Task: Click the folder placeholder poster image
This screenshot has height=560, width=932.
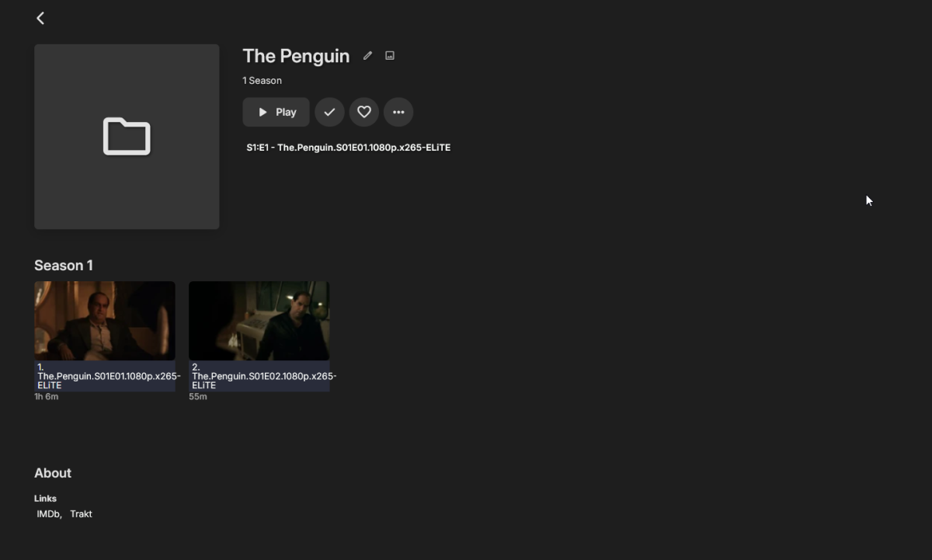Action: pyautogui.click(x=127, y=137)
